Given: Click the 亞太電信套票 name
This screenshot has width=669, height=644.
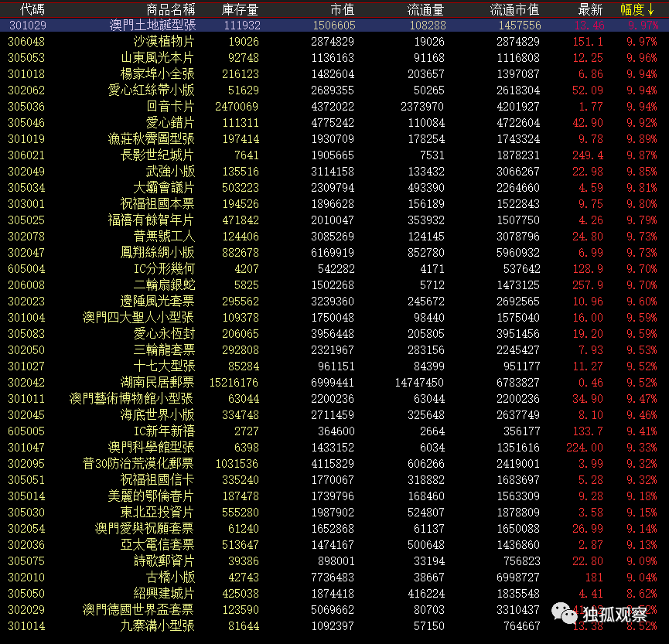Looking at the screenshot, I should (158, 544).
